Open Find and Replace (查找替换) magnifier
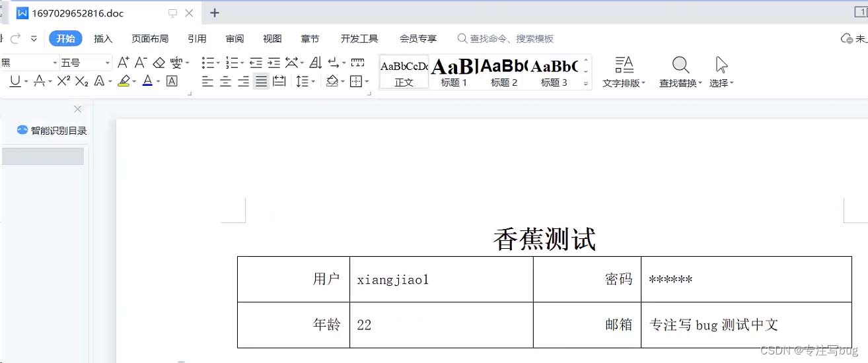 tap(680, 65)
